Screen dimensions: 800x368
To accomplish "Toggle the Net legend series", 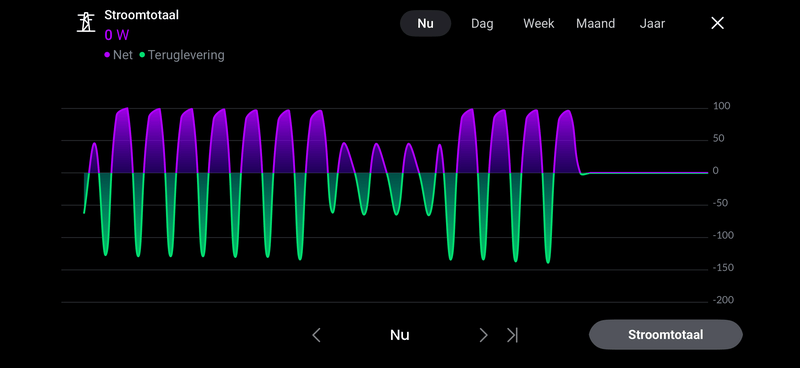I will [118, 55].
